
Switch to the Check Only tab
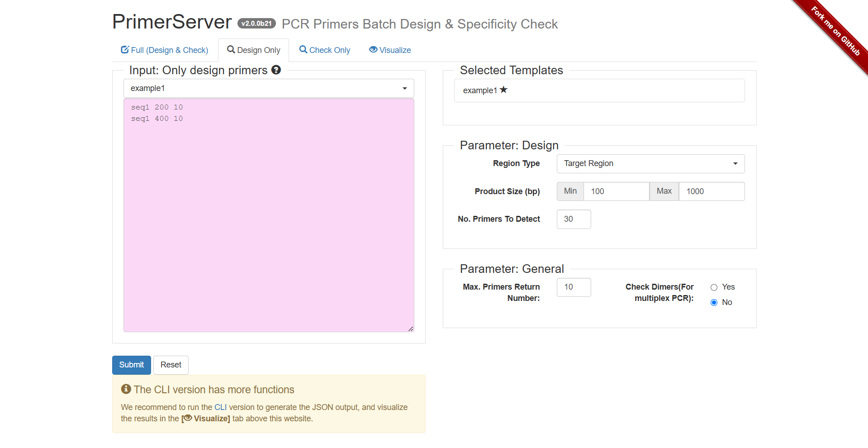coord(325,50)
